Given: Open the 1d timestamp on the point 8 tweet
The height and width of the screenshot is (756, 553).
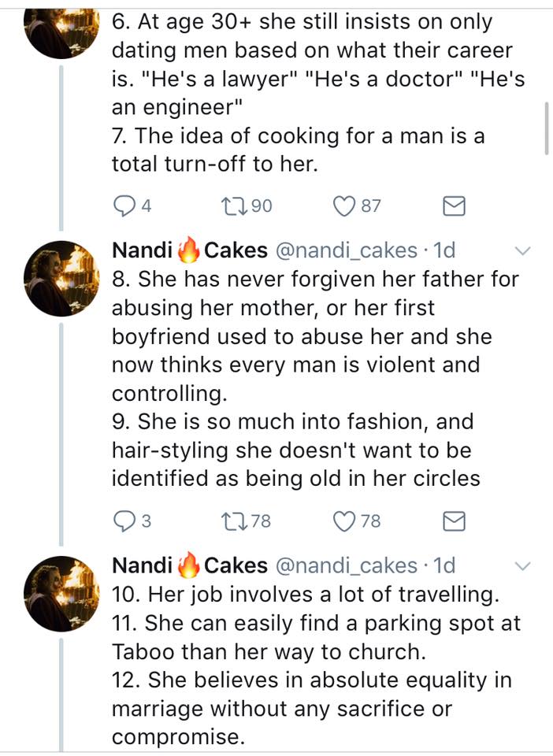Looking at the screenshot, I should [x=444, y=250].
